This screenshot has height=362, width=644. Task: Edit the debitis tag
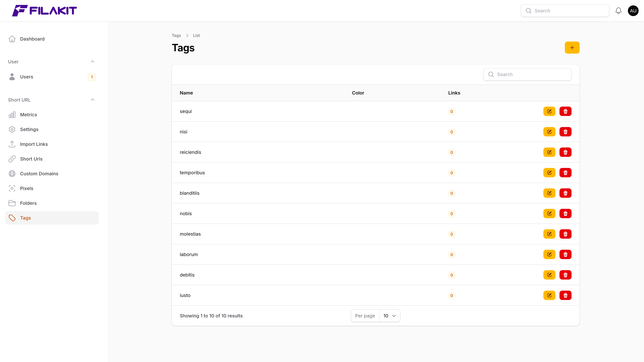(x=549, y=275)
